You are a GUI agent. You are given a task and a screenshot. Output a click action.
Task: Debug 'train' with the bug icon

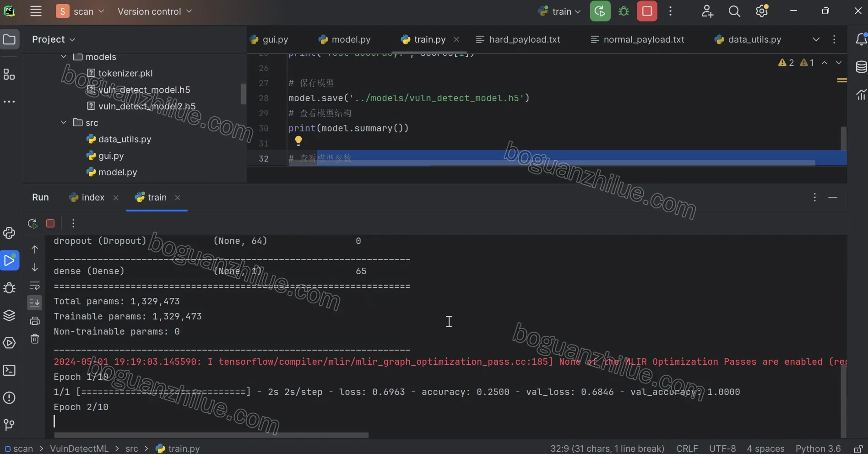(x=624, y=11)
